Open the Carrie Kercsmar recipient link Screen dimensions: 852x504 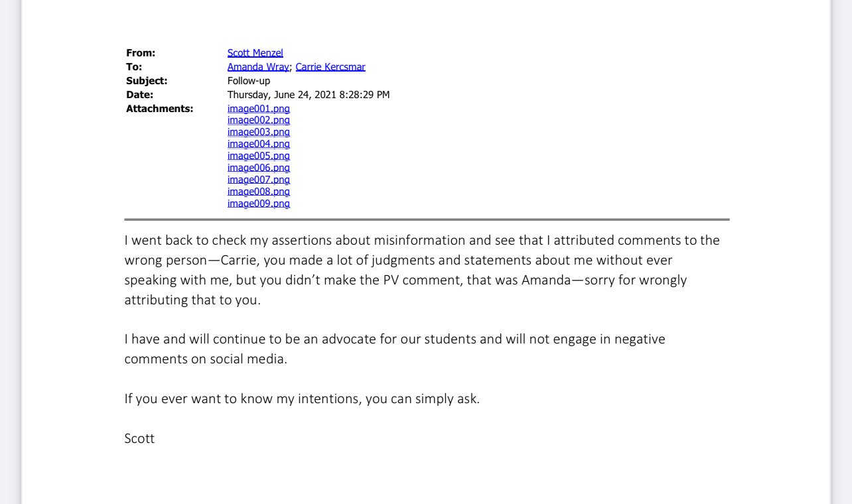point(330,67)
